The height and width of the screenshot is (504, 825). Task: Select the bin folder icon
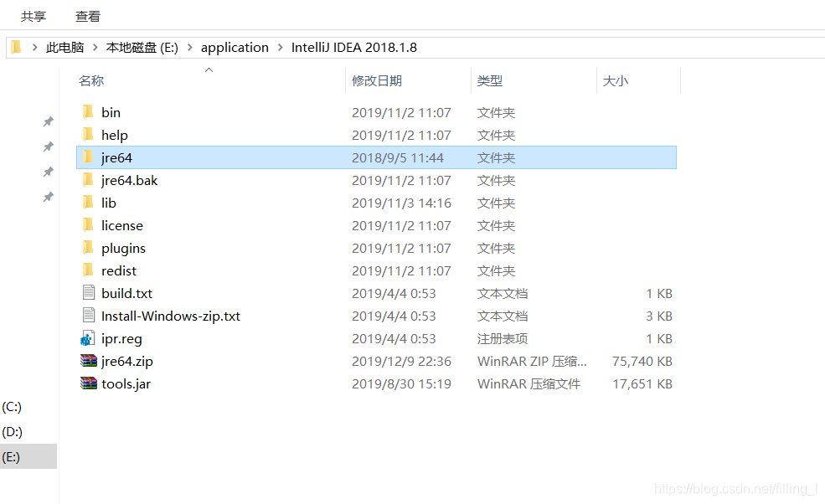click(88, 111)
